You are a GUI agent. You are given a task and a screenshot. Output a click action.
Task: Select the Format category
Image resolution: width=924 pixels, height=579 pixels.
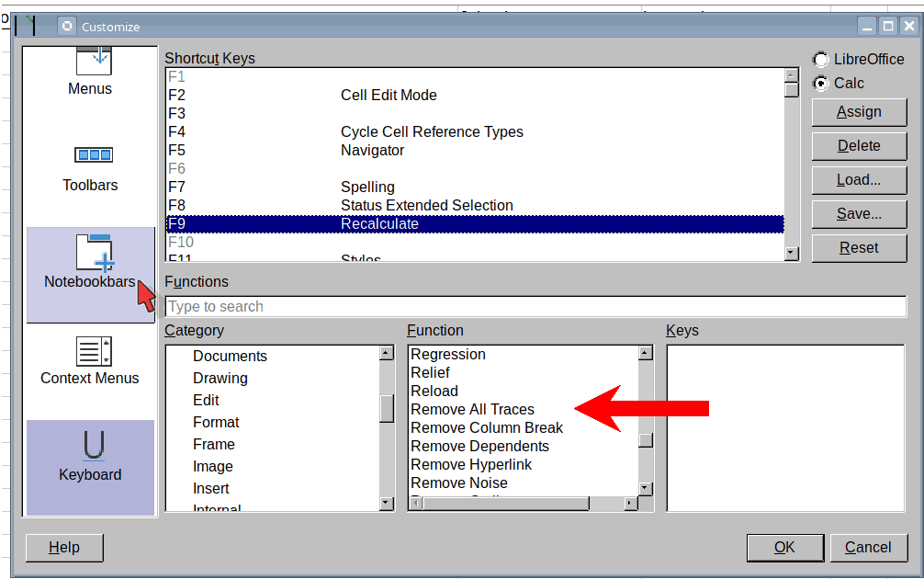click(216, 423)
